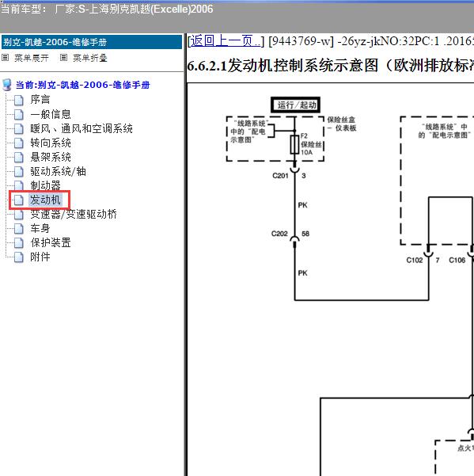Open the 制动器 chapter
This screenshot has width=474, height=476.
45,185
